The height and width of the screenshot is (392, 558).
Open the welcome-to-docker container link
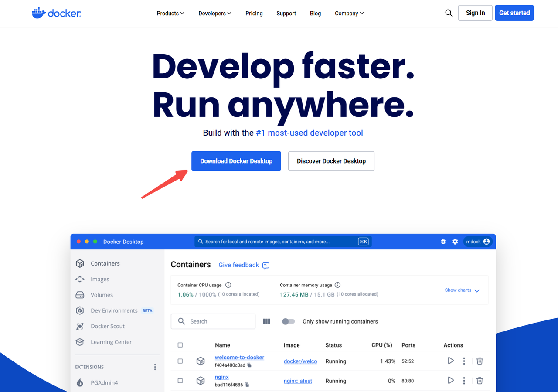(x=239, y=357)
